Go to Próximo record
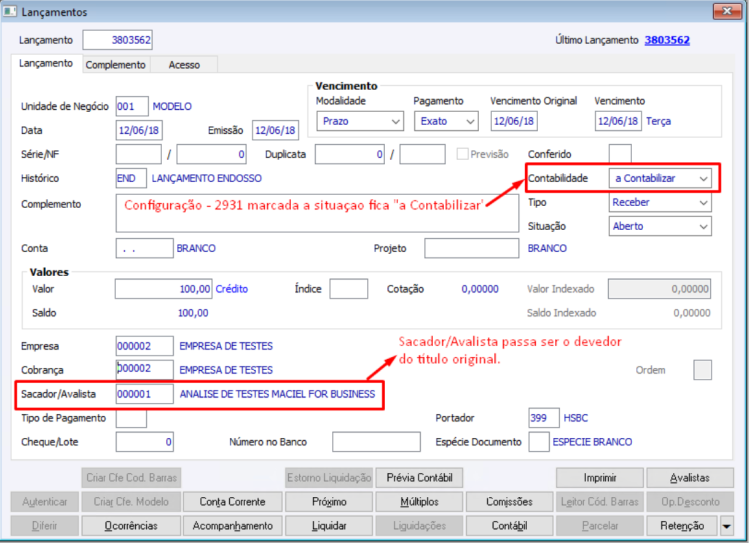The height and width of the screenshot is (543, 750). click(x=329, y=501)
